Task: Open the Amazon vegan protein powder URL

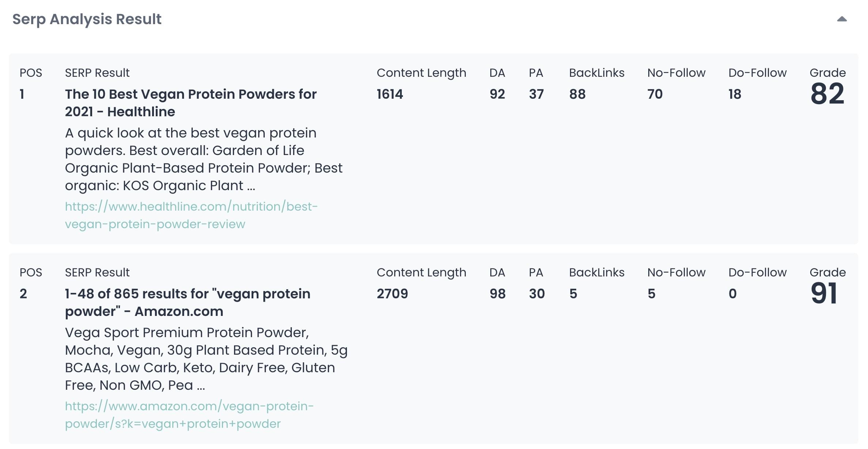Action: [189, 415]
